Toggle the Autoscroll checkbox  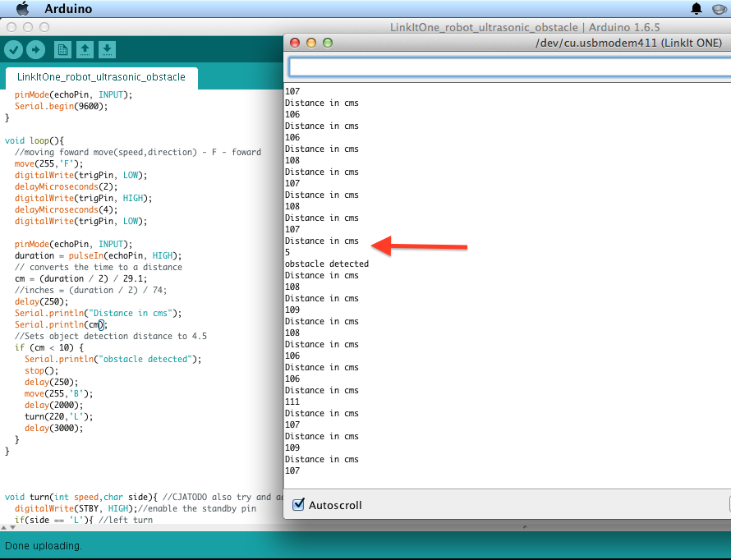pos(298,504)
